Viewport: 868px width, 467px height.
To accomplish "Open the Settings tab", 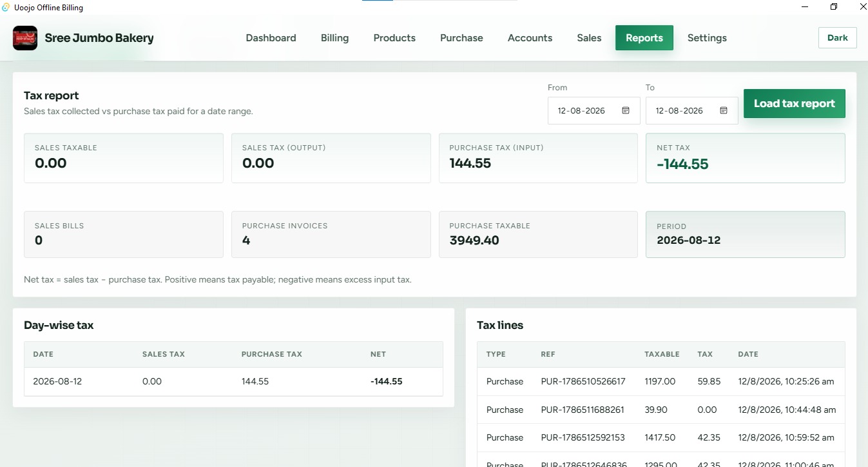I will click(707, 38).
